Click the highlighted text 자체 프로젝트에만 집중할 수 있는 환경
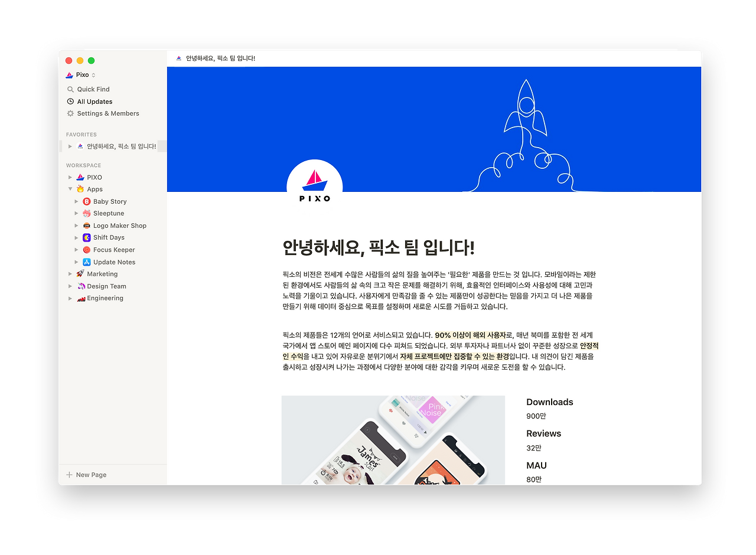 455,357
